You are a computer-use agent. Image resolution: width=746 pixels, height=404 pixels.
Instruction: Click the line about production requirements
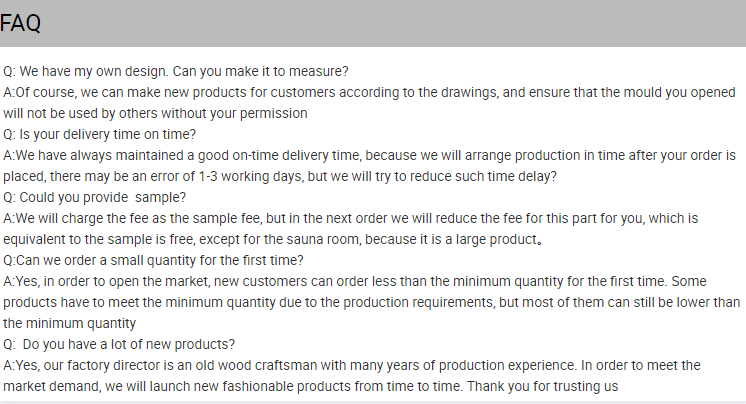tap(371, 302)
